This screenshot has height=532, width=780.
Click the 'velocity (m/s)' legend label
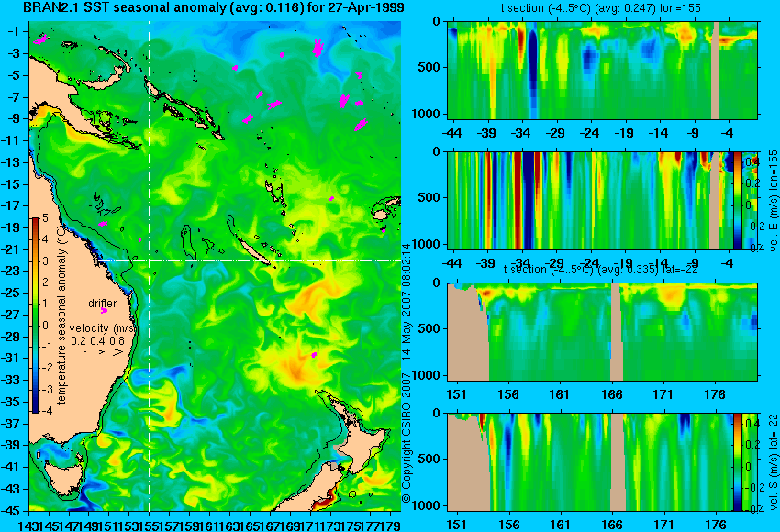click(x=102, y=328)
